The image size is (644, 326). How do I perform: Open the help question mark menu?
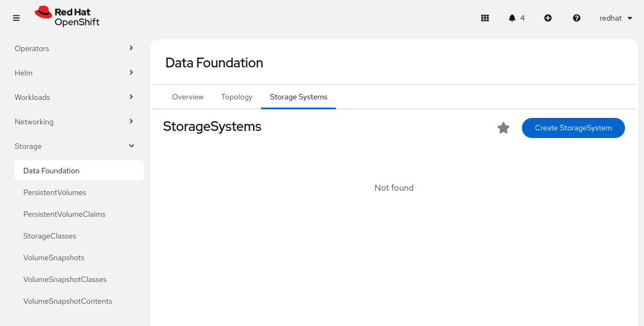pyautogui.click(x=577, y=18)
